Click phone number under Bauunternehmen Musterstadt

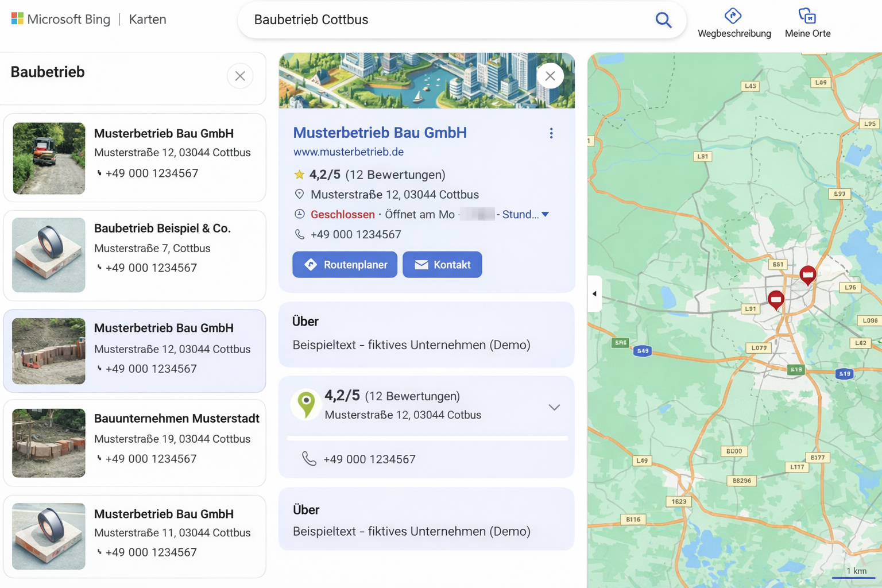coord(151,458)
